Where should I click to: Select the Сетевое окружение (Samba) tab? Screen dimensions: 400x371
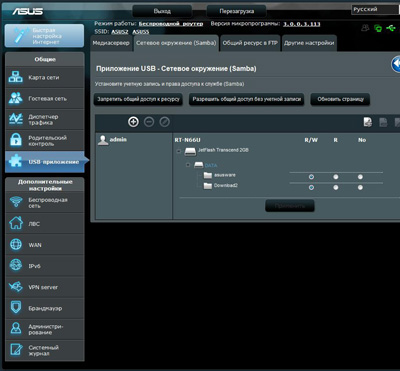tap(176, 43)
